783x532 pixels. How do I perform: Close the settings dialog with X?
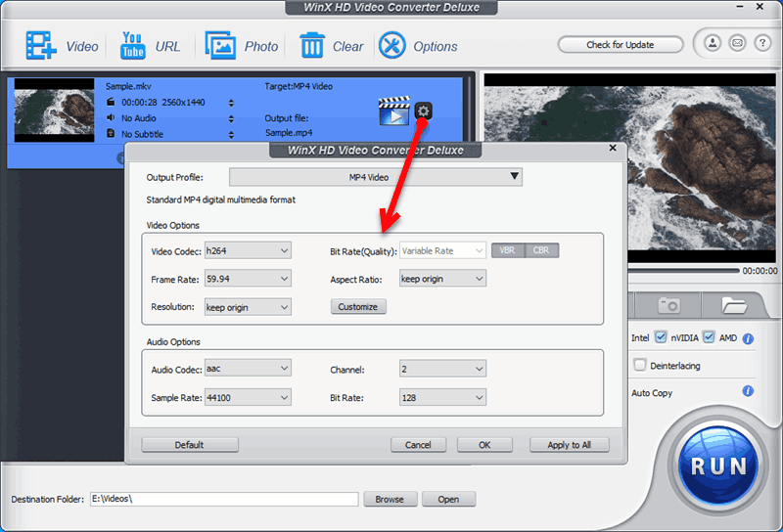point(613,149)
